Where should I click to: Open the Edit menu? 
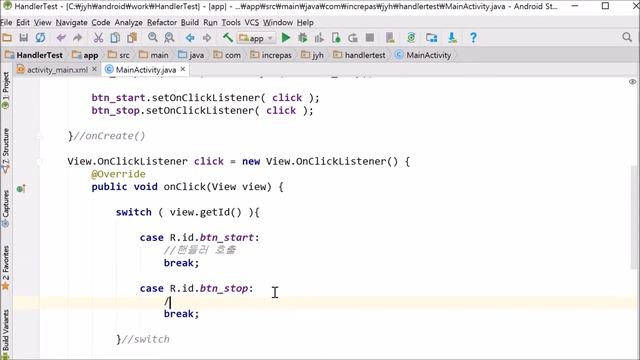click(x=23, y=22)
